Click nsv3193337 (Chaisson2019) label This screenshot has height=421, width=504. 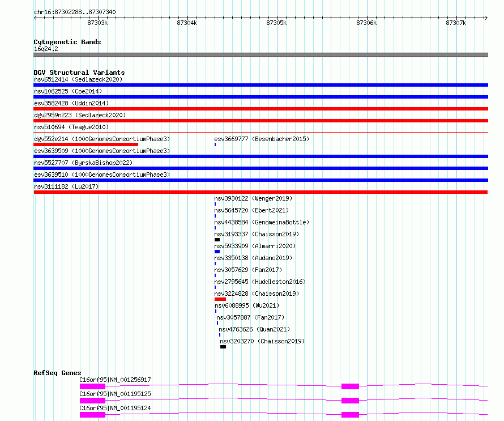[x=257, y=234]
